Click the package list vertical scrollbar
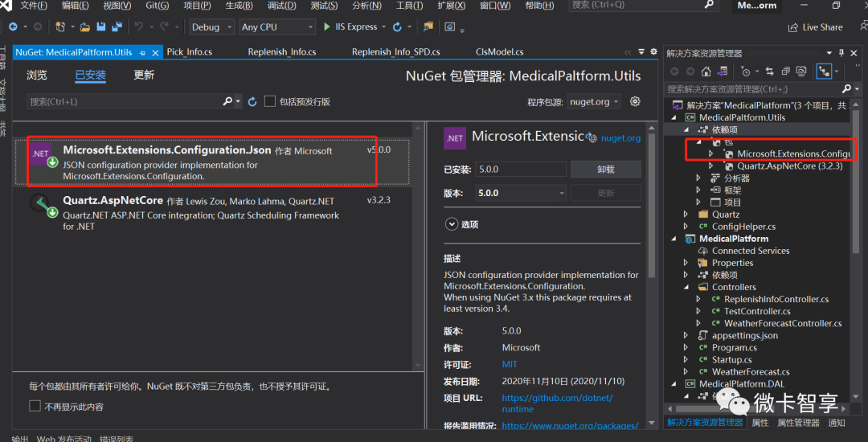This screenshot has height=442, width=868. pos(417,247)
